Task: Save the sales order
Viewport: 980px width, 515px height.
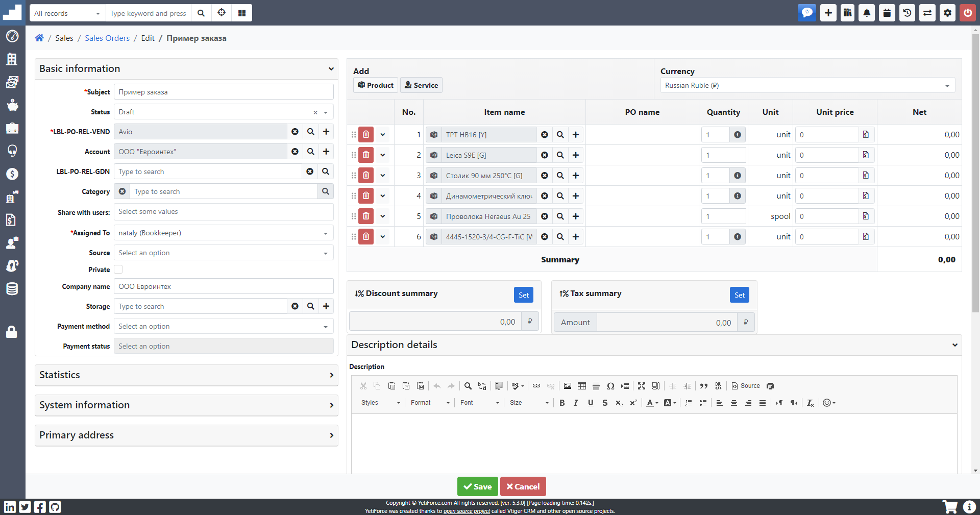Action: point(477,486)
